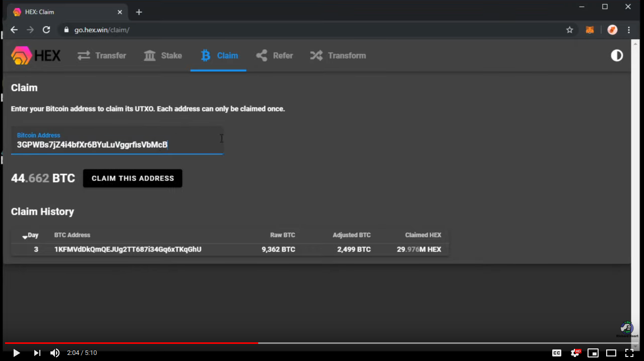Enter fullscreen video mode
The image size is (644, 361).
tap(629, 353)
